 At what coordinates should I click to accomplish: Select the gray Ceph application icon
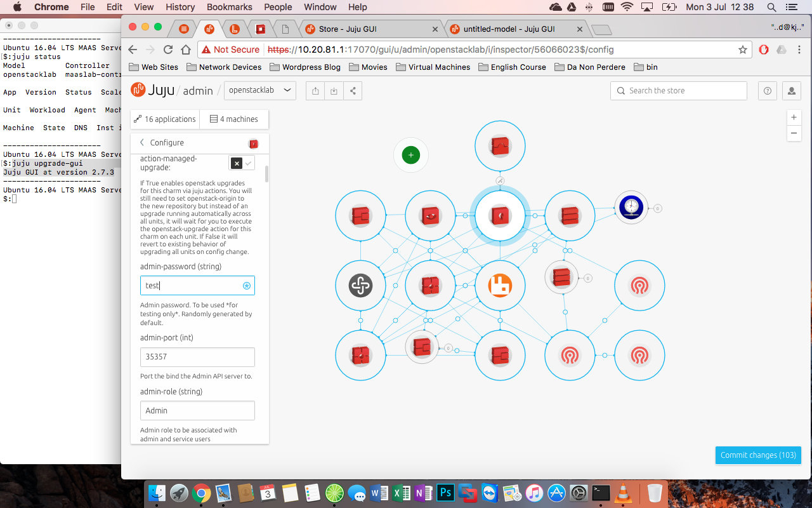point(360,285)
